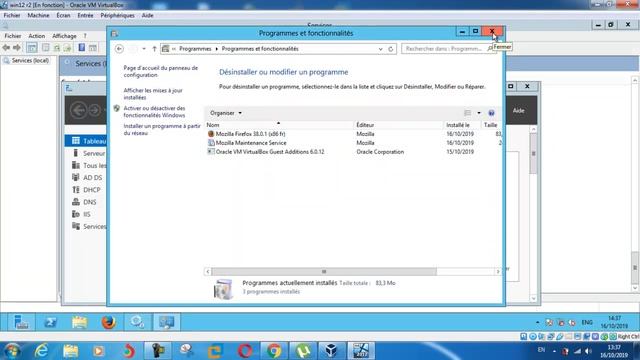Refresh the Programmes et fonctionnalités list

click(x=391, y=49)
